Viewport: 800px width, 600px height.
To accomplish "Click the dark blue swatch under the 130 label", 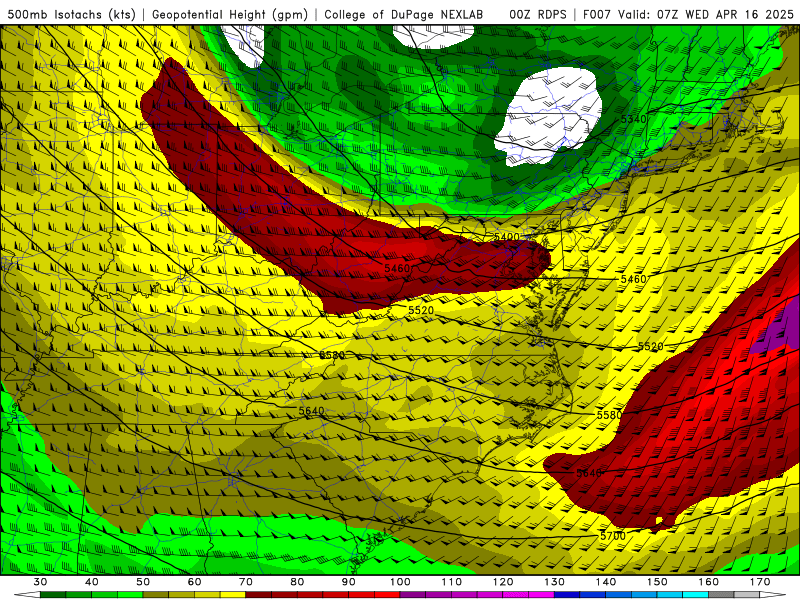I will click(x=567, y=595).
